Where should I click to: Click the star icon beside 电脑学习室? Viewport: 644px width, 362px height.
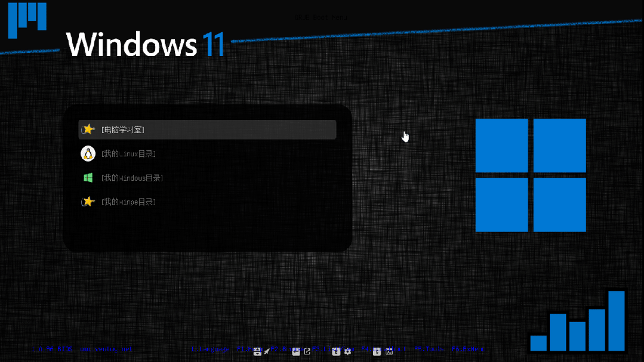click(88, 129)
